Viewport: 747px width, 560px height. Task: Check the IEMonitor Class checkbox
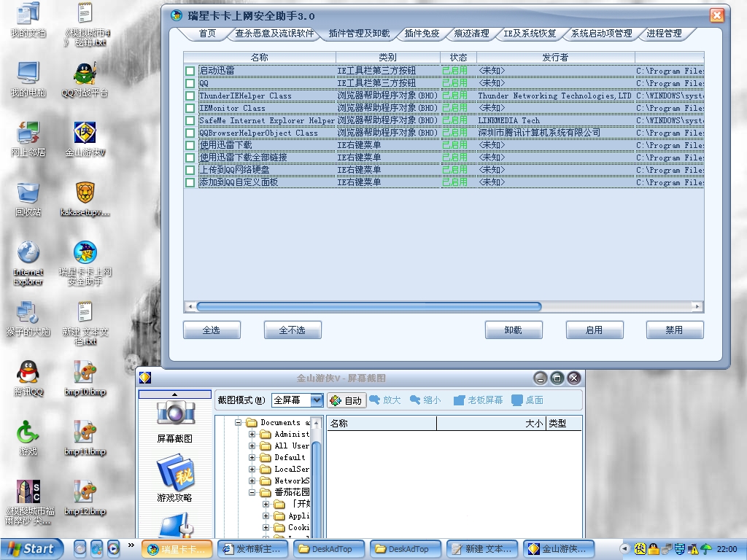click(x=190, y=108)
